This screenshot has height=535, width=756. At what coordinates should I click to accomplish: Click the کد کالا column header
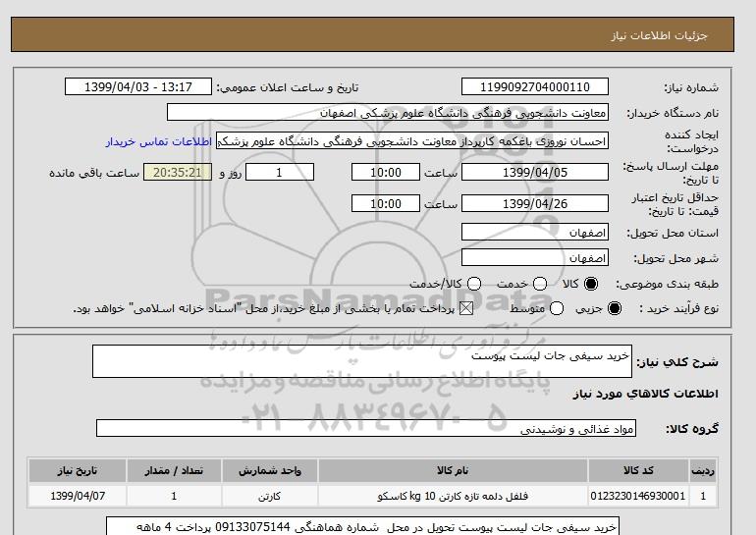pyautogui.click(x=638, y=470)
